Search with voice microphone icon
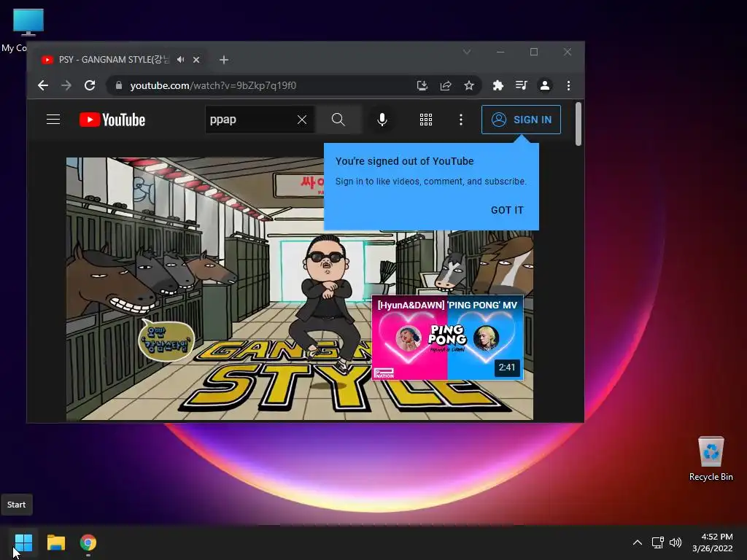Screen dimensions: 747x560 click(x=382, y=120)
